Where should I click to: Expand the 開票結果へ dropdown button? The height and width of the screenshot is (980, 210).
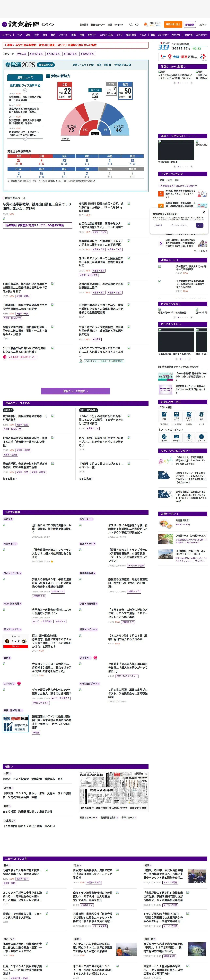point(46,65)
